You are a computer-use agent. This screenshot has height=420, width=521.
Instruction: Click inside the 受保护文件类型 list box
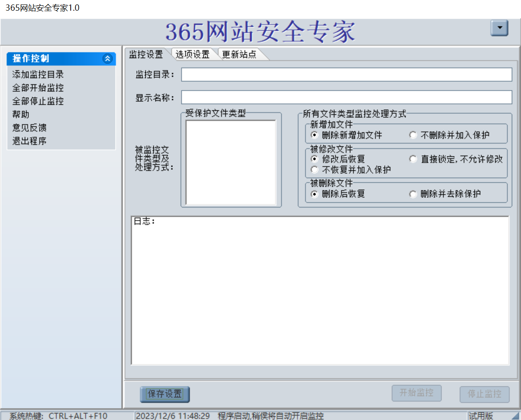(x=231, y=162)
